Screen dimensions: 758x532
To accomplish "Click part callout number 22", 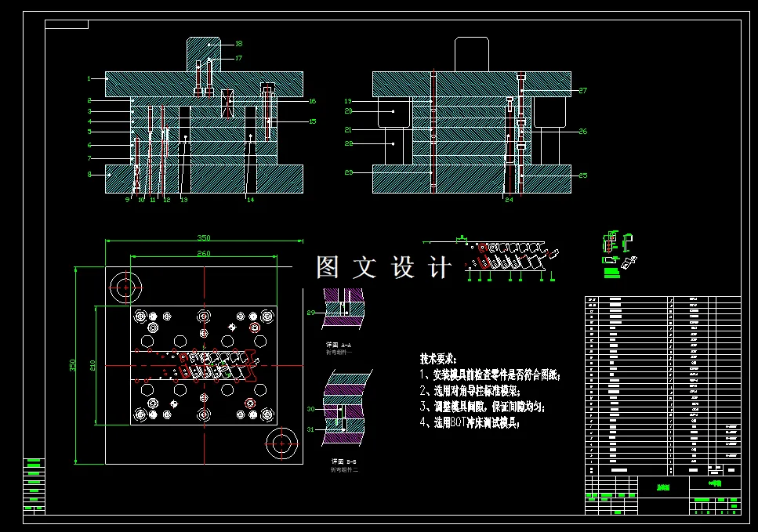I will [349, 143].
